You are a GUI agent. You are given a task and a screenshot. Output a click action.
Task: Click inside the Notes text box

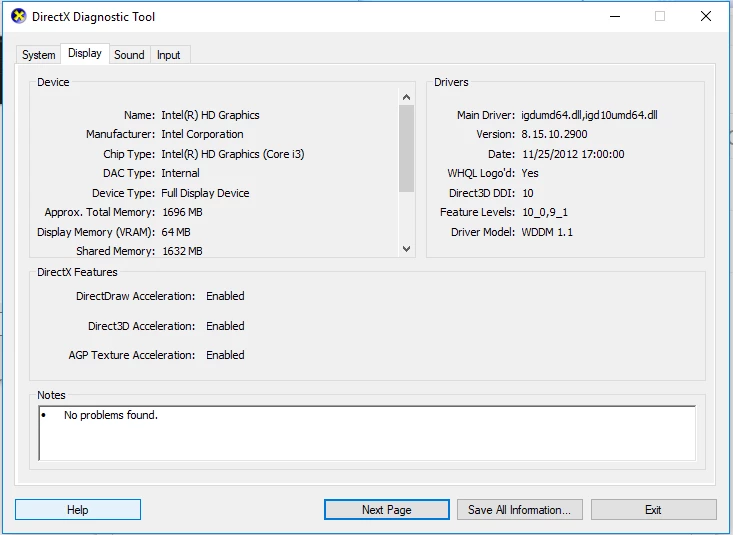tap(367, 433)
